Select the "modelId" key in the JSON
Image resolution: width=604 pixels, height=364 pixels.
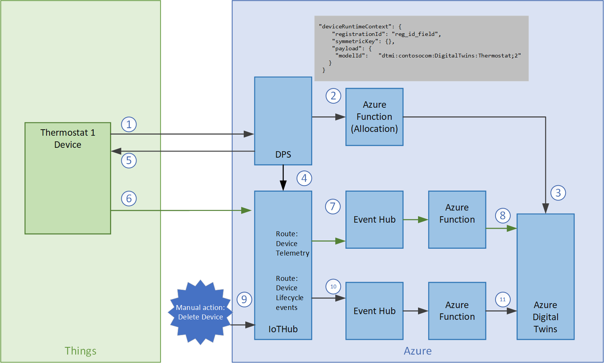pos(352,56)
